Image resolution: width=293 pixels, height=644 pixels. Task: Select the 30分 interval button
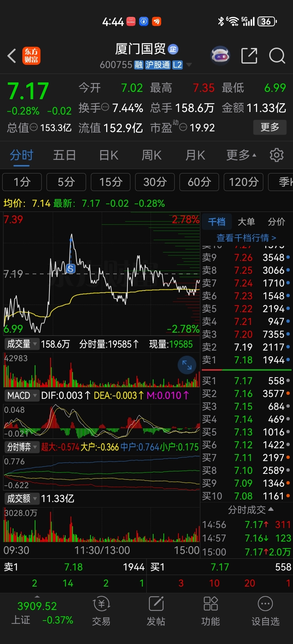155,182
